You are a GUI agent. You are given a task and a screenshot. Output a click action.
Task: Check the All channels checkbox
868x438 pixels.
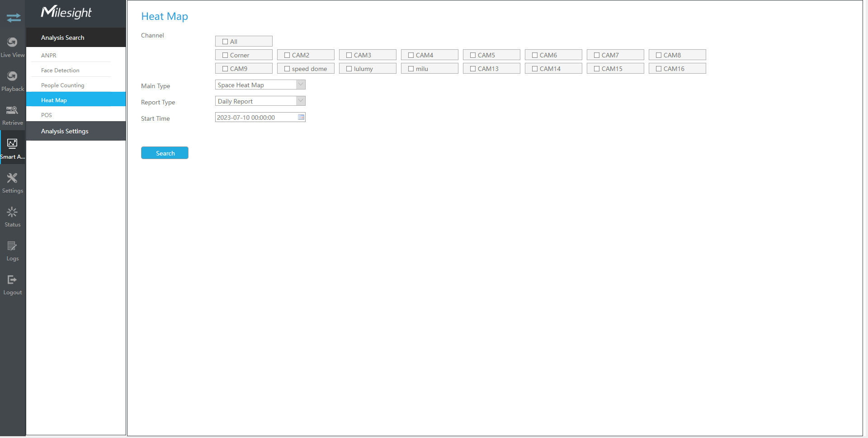pos(225,42)
